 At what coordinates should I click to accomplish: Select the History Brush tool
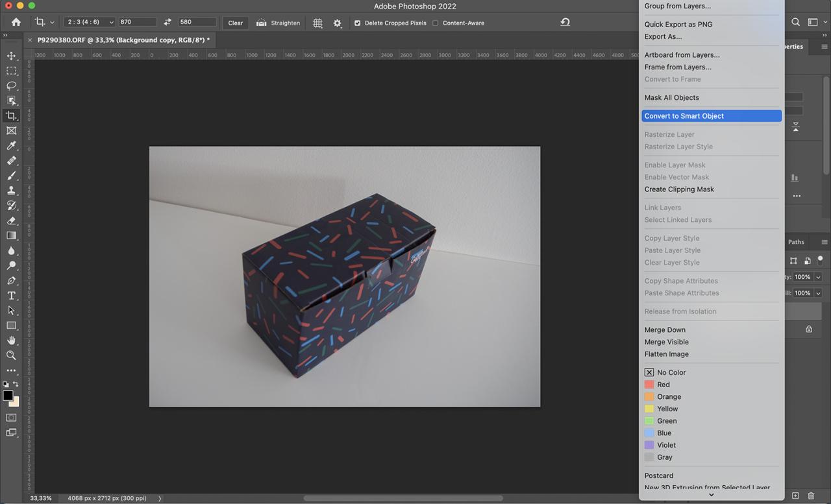11,205
